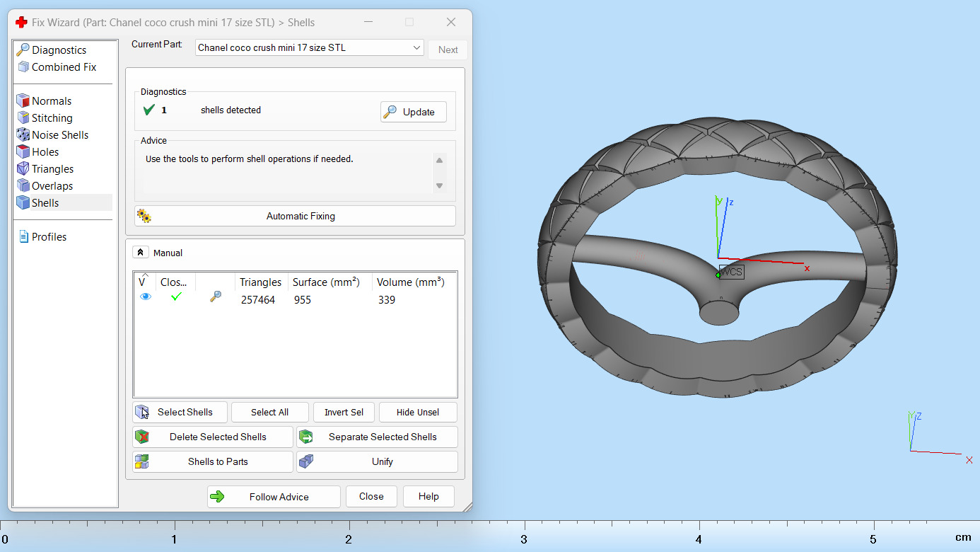
Task: Click Separate Selected Shells
Action: pyautogui.click(x=377, y=437)
